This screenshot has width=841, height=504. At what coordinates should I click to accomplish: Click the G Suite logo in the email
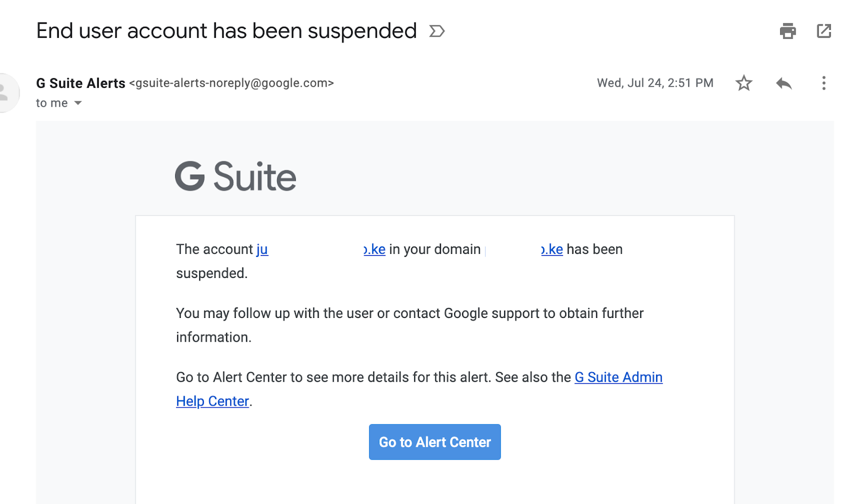pos(235,177)
